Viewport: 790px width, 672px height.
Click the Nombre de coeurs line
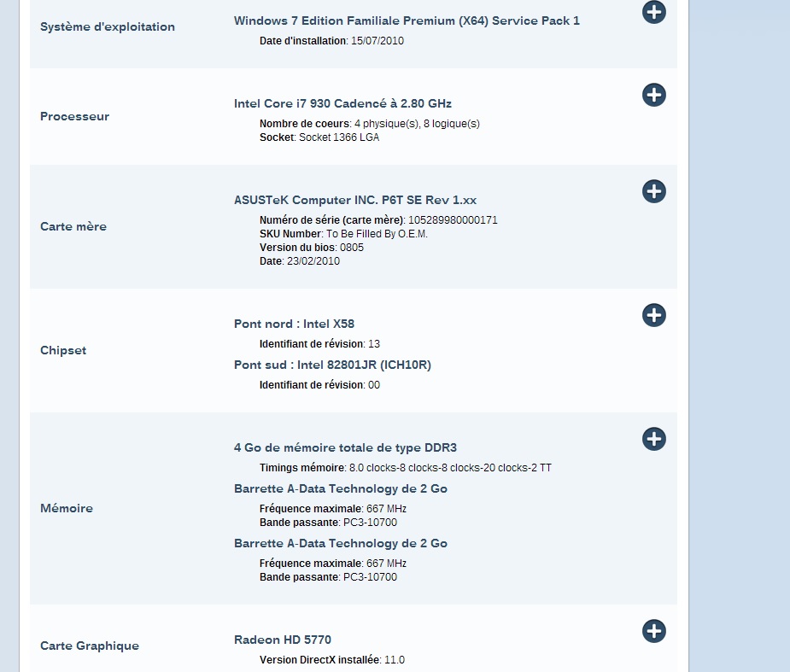tap(369, 124)
